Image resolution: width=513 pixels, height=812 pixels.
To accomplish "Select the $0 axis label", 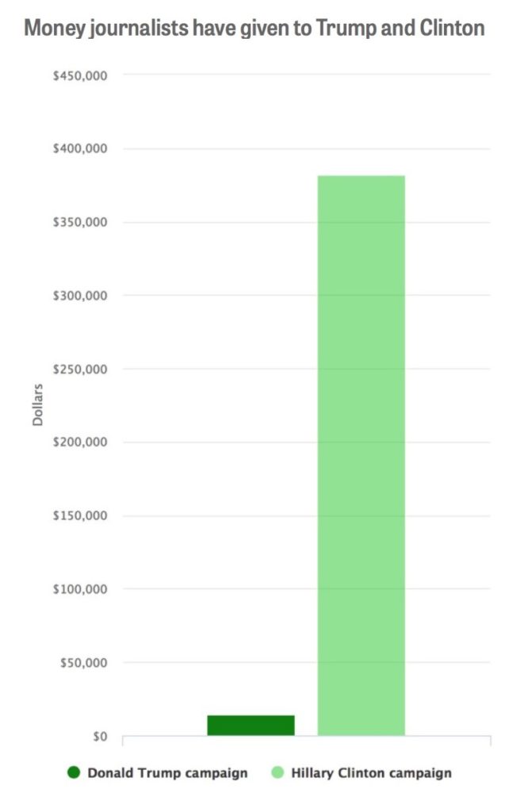I will coord(99,737).
